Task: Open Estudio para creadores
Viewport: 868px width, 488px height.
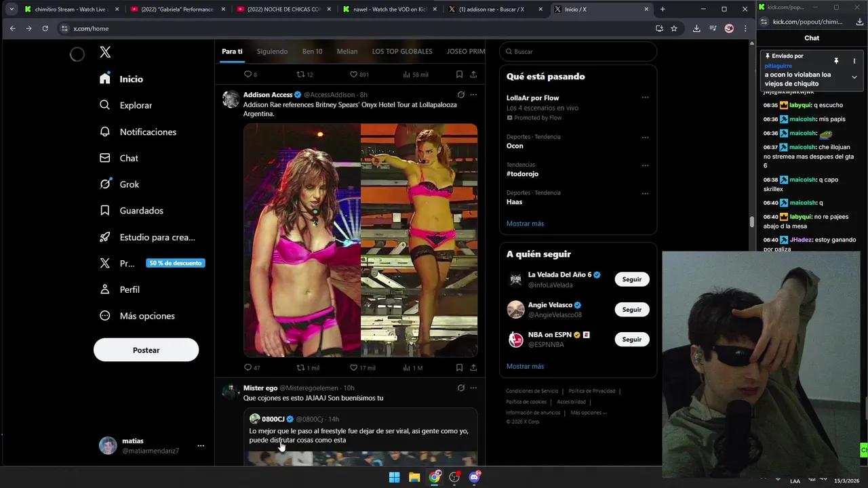Action: pos(147,237)
